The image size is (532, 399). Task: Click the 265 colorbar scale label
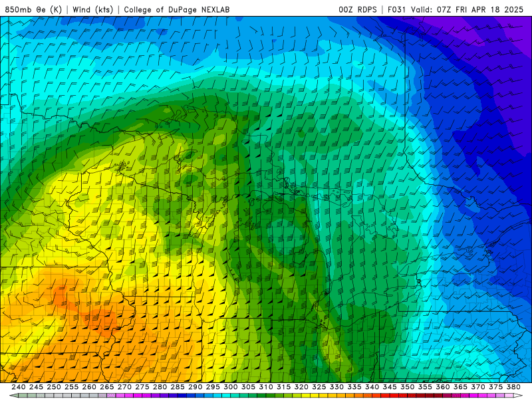(106, 387)
